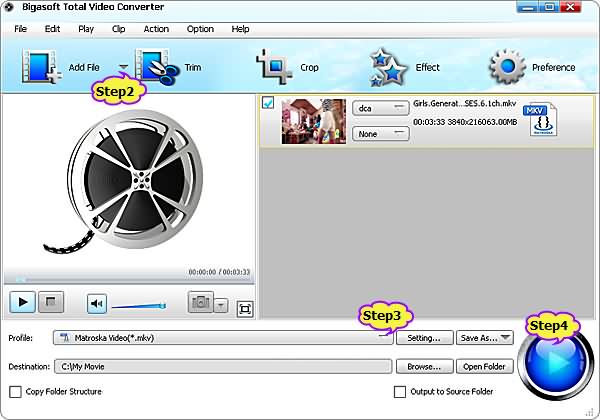The height and width of the screenshot is (420, 600).
Task: Open the Add File dropdown arrow
Action: pyautogui.click(x=123, y=67)
